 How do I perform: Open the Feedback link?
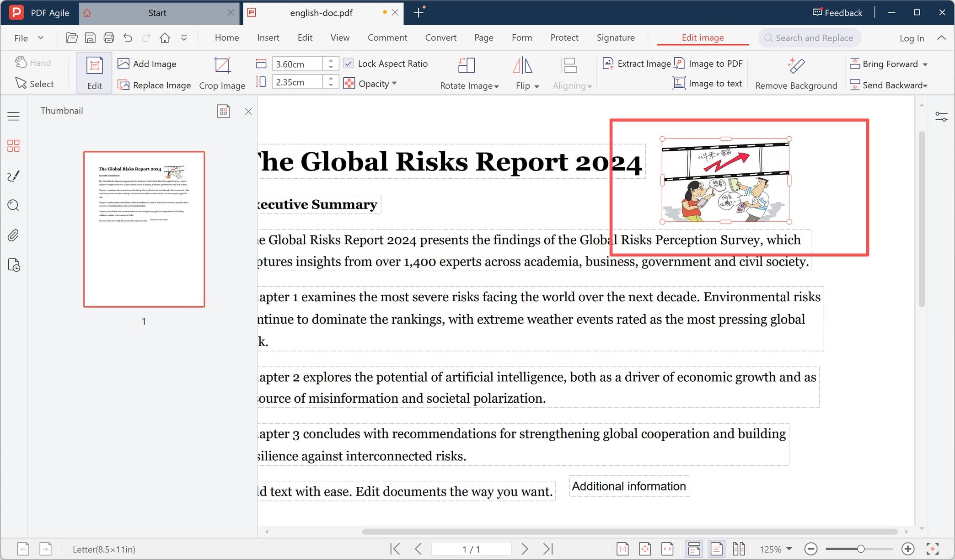(837, 13)
